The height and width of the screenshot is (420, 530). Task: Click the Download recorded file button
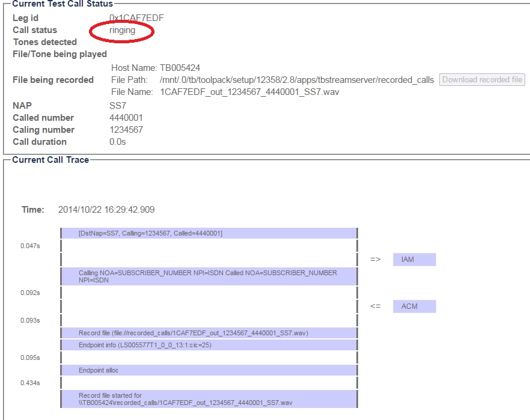click(x=482, y=80)
